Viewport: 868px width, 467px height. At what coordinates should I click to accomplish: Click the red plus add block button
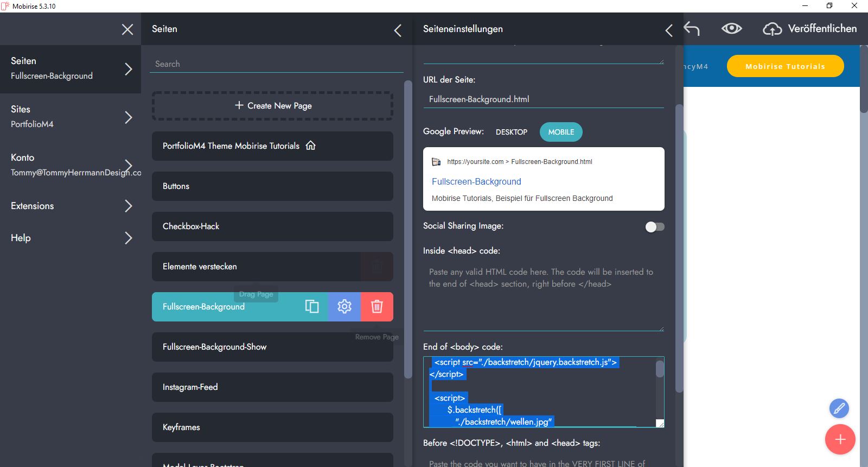tap(840, 439)
